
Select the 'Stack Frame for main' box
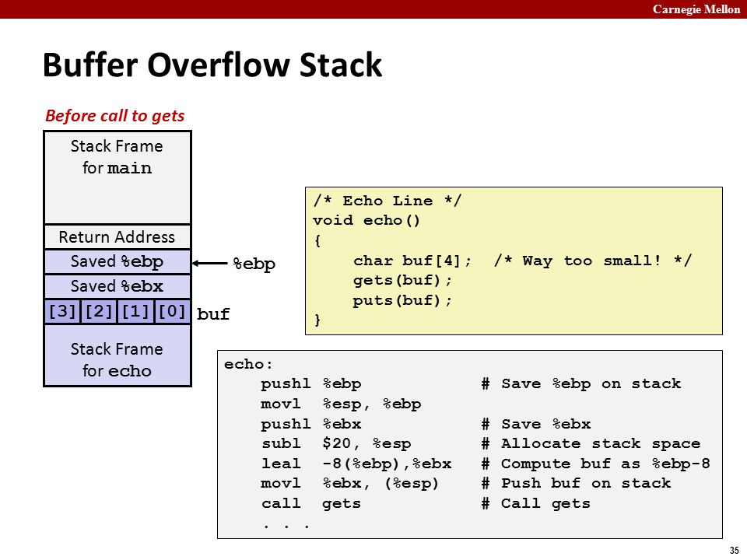pos(117,177)
